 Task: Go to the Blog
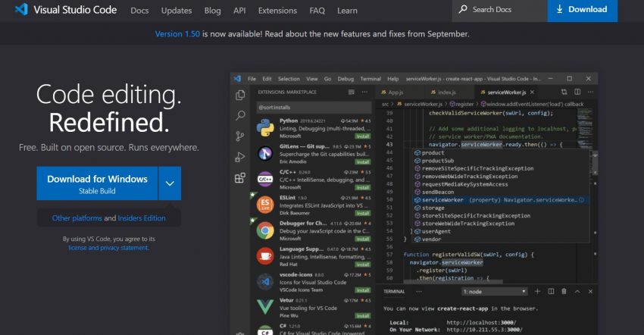tap(212, 11)
